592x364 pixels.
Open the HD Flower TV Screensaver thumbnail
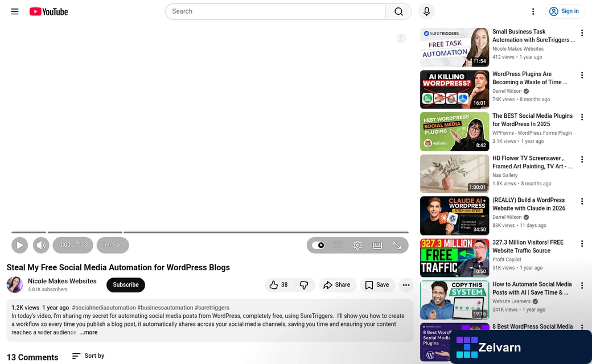click(x=455, y=173)
